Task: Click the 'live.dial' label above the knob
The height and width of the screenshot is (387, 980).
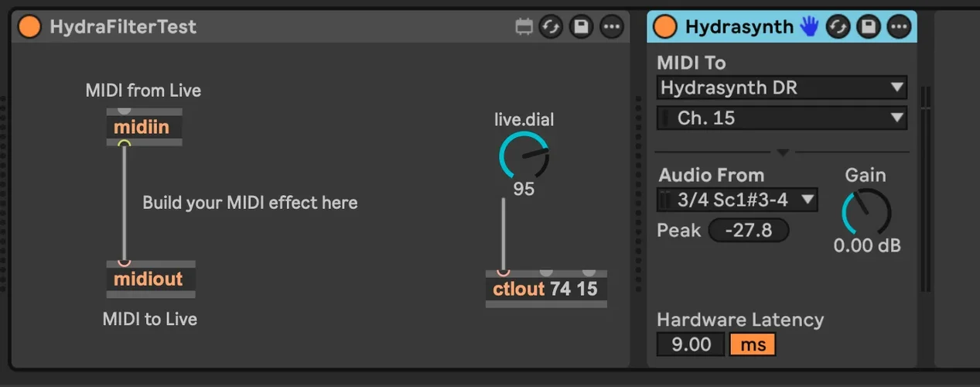Action: pos(524,120)
